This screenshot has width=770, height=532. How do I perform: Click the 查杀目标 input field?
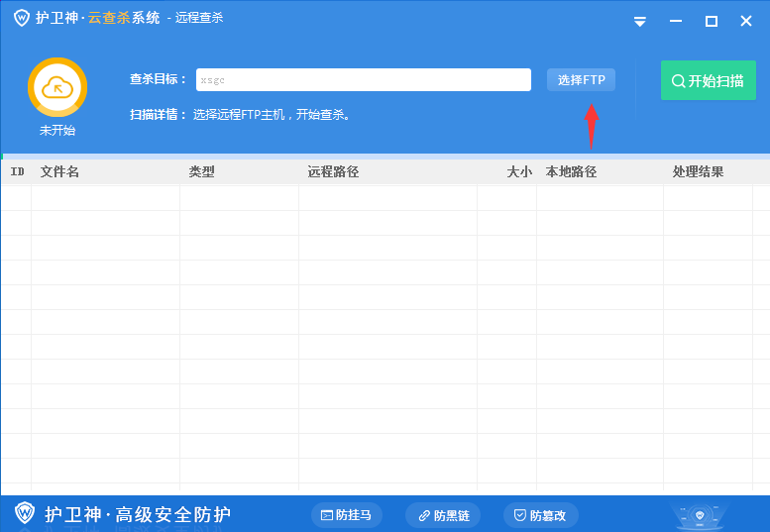(364, 79)
